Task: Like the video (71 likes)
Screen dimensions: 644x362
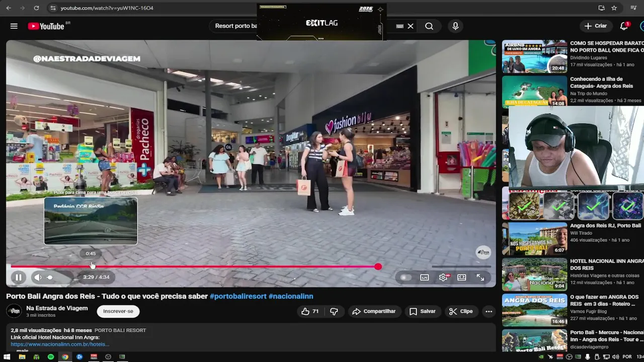Action: pyautogui.click(x=310, y=311)
